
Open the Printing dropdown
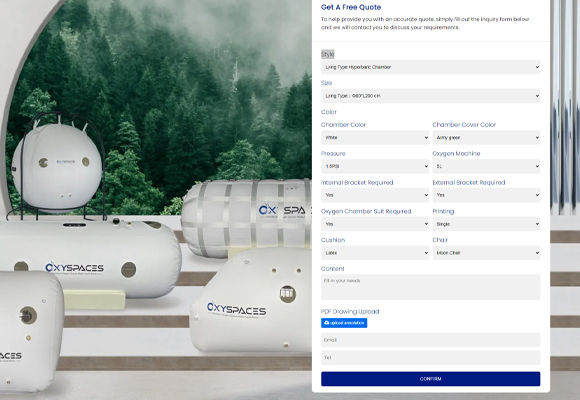(x=486, y=224)
